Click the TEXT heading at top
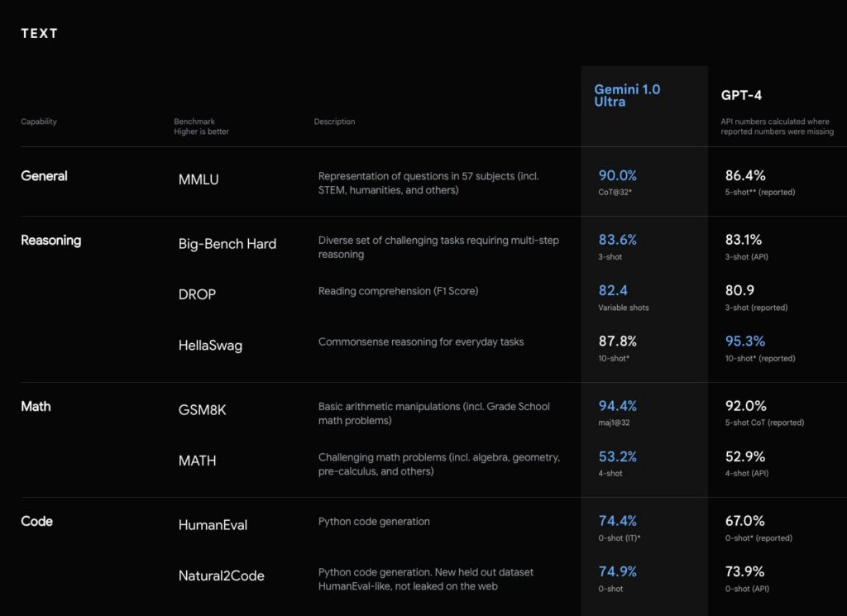 [39, 34]
